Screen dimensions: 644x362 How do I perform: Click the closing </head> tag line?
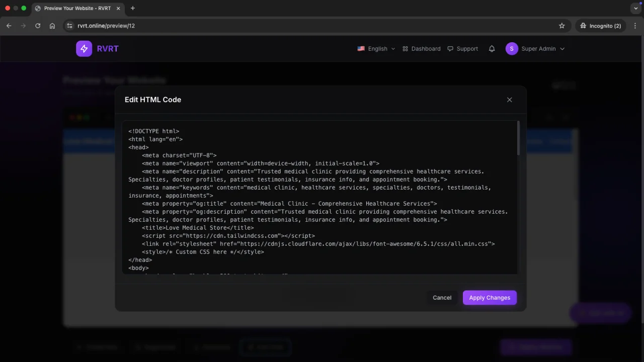tap(140, 260)
